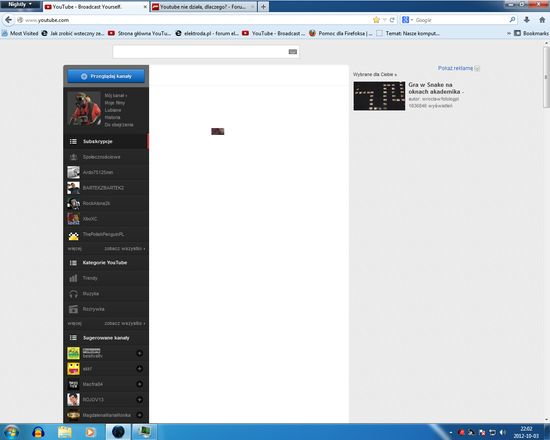
Task: Open the Gra w Snake video link
Action: tap(436, 88)
